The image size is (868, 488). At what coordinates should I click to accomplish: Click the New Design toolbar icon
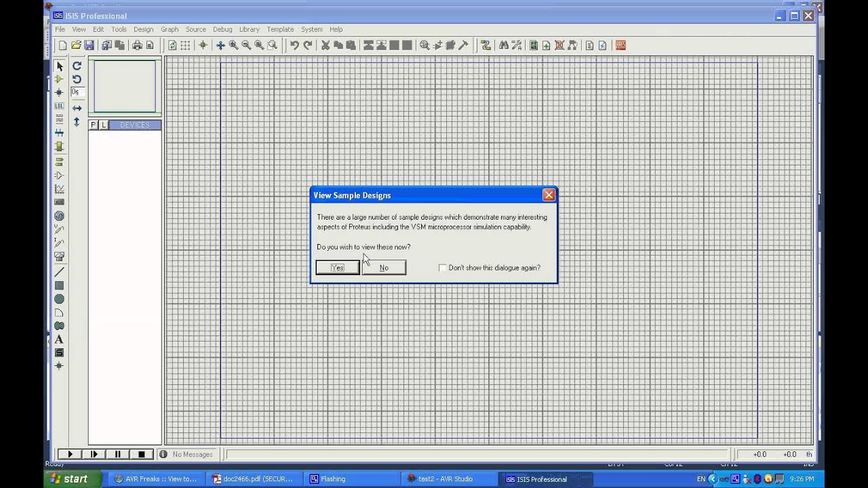(63, 45)
